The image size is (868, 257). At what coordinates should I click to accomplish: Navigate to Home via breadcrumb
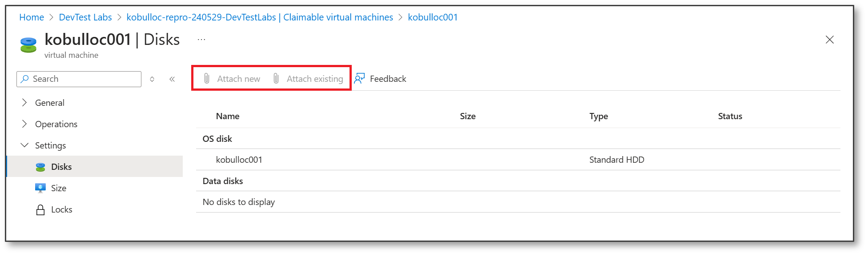tap(31, 17)
